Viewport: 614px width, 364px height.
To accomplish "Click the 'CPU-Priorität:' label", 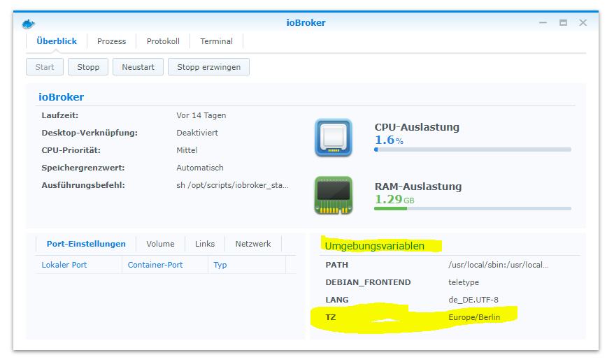I will tap(71, 150).
